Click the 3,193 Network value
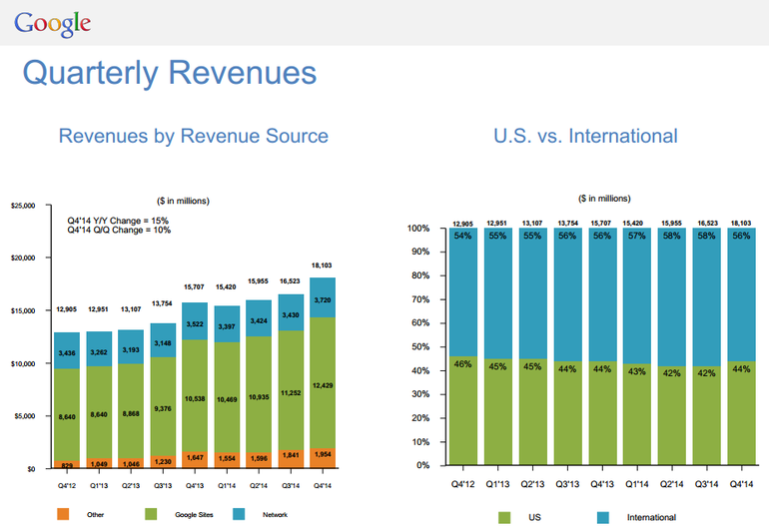The image size is (769, 532). 131,350
